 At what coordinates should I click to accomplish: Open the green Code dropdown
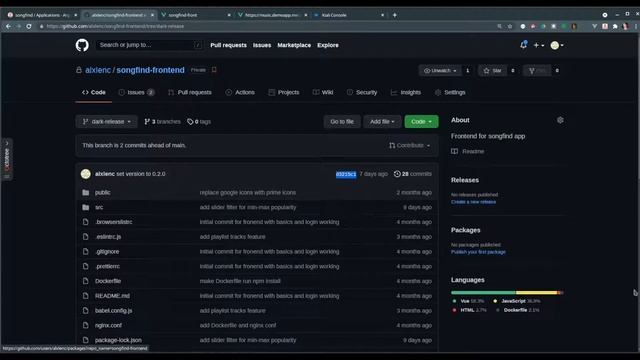(421, 122)
